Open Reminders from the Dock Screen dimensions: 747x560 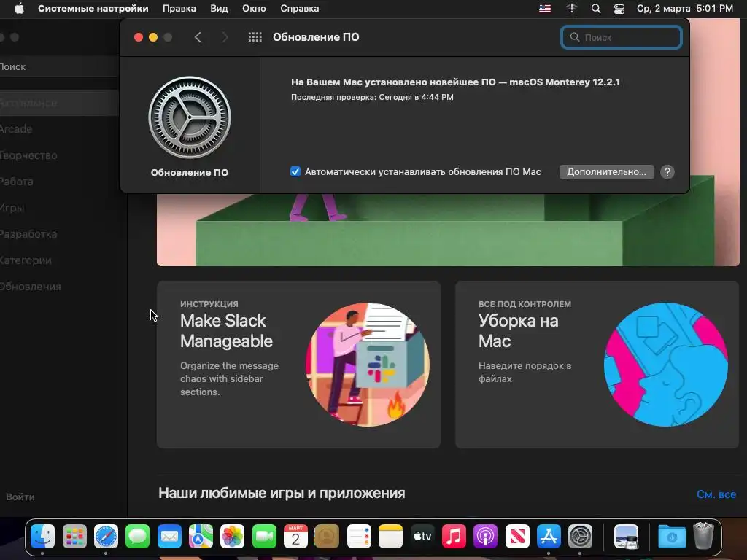(359, 537)
